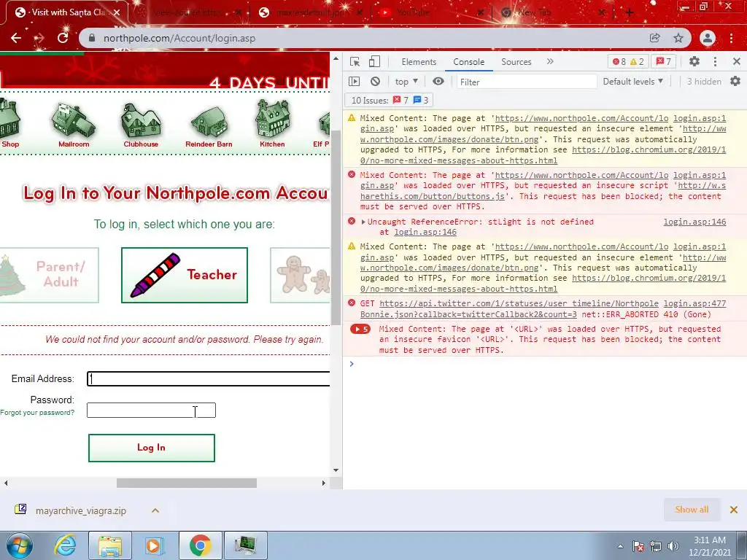Click the address bar URL
The height and width of the screenshot is (560, 747).
coord(179,38)
